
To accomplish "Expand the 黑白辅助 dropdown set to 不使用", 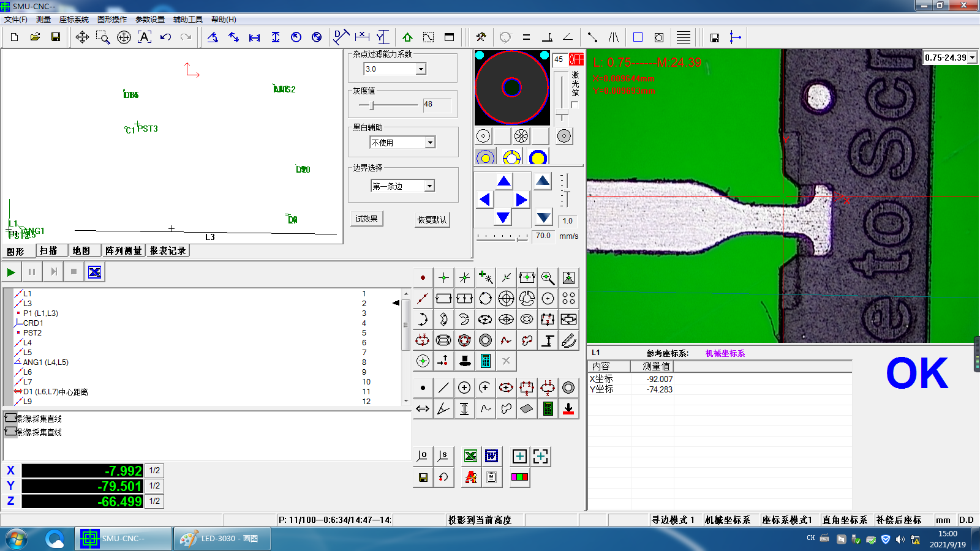I will coord(430,143).
